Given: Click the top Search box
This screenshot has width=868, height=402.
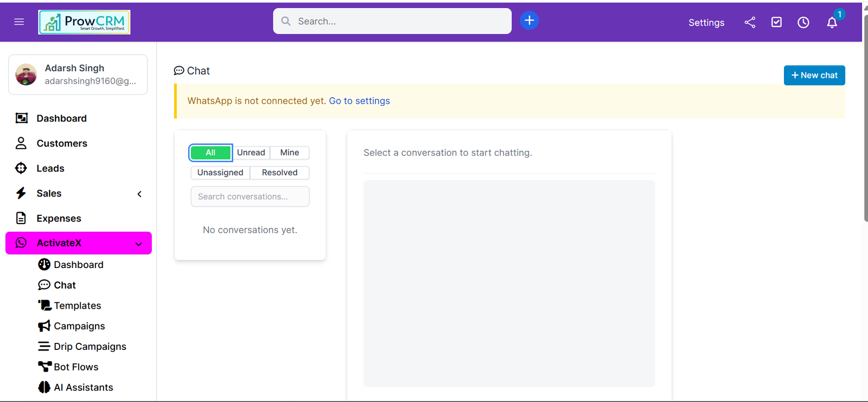Looking at the screenshot, I should click(x=392, y=21).
